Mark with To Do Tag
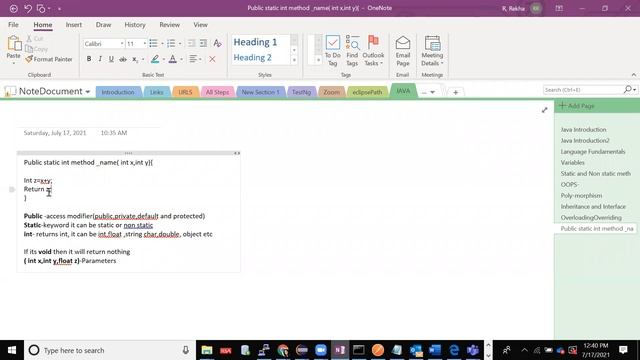Image resolution: width=640 pixels, height=360 pixels. tap(333, 51)
